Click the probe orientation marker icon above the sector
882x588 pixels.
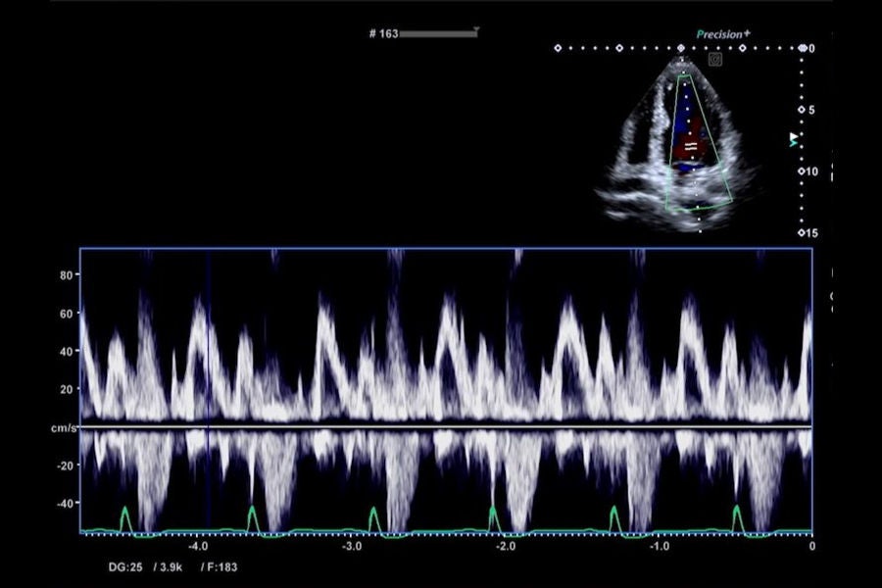(715, 59)
